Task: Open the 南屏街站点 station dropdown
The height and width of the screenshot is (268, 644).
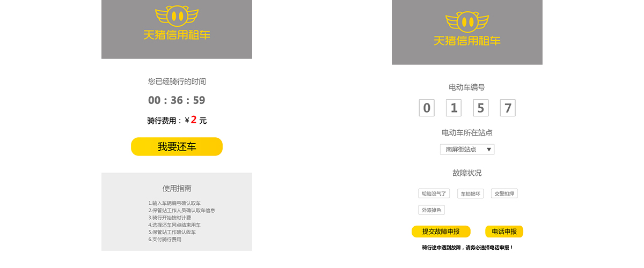Action: click(467, 150)
